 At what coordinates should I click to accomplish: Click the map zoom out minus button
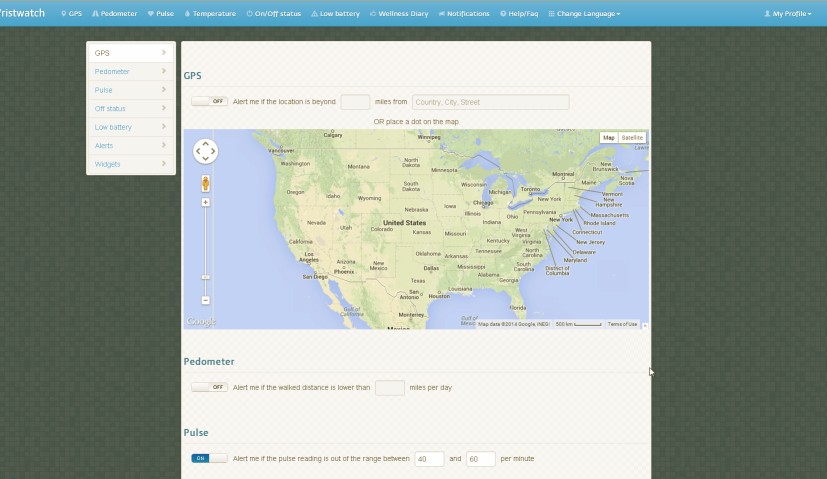206,300
